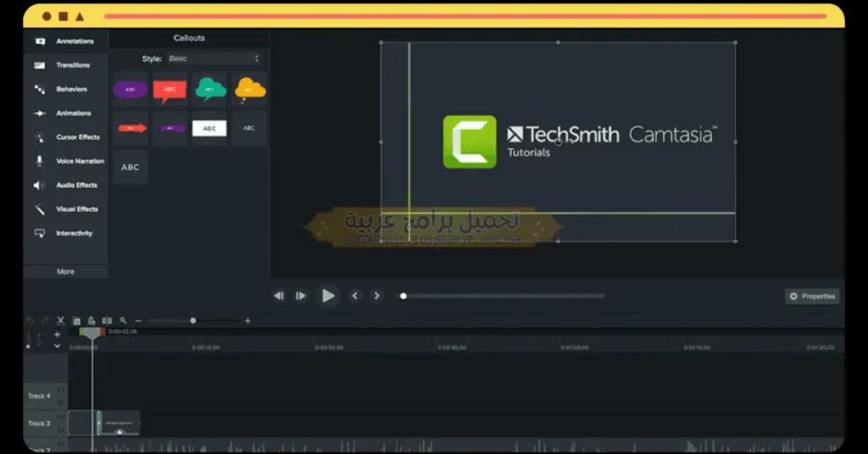This screenshot has width=868, height=454.
Task: Play the video preview
Action: pyautogui.click(x=328, y=296)
